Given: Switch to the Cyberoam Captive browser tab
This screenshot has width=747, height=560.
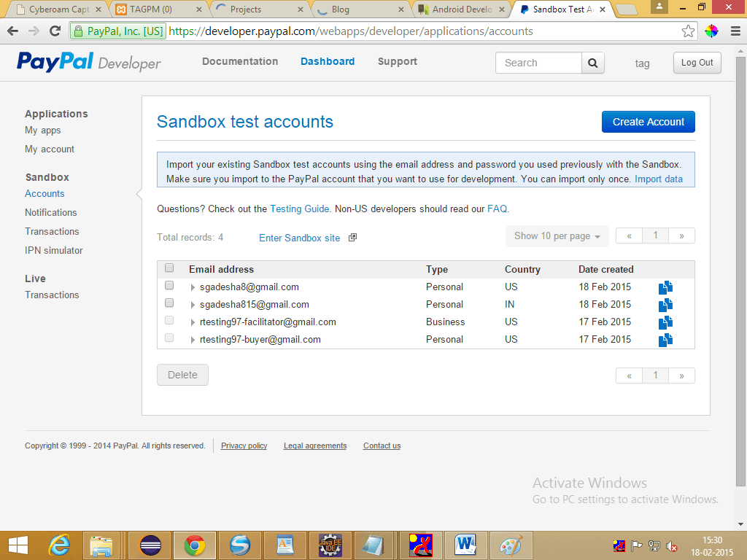Looking at the screenshot, I should point(58,9).
